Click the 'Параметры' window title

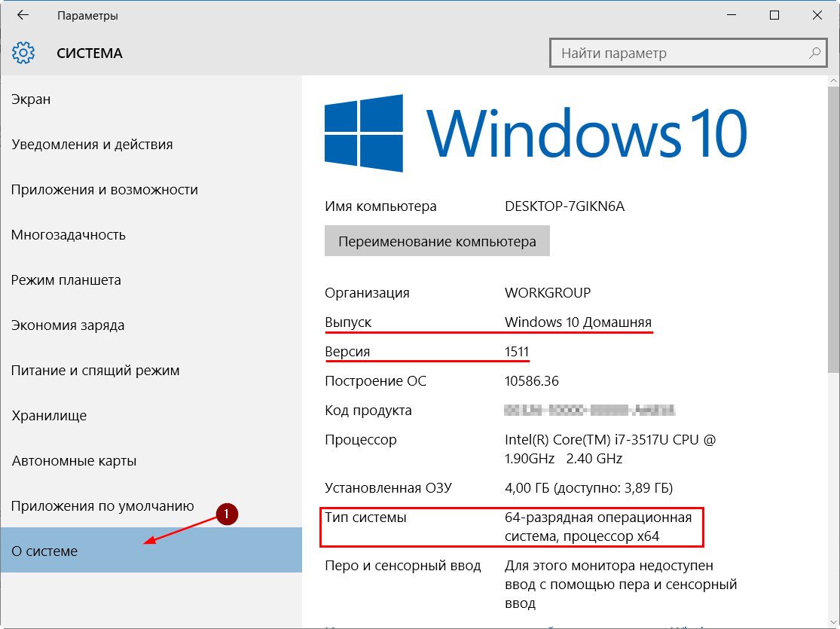[x=87, y=16]
